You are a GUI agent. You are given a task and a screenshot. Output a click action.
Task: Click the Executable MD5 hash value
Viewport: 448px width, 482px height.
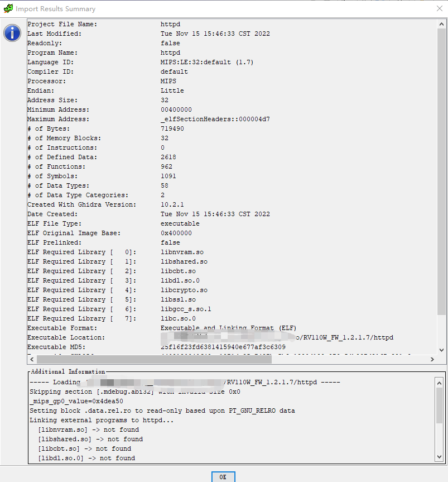click(x=223, y=347)
